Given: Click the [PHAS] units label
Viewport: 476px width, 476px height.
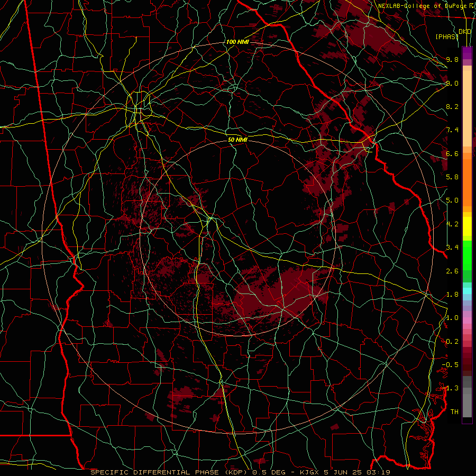Looking at the screenshot, I should [x=447, y=36].
